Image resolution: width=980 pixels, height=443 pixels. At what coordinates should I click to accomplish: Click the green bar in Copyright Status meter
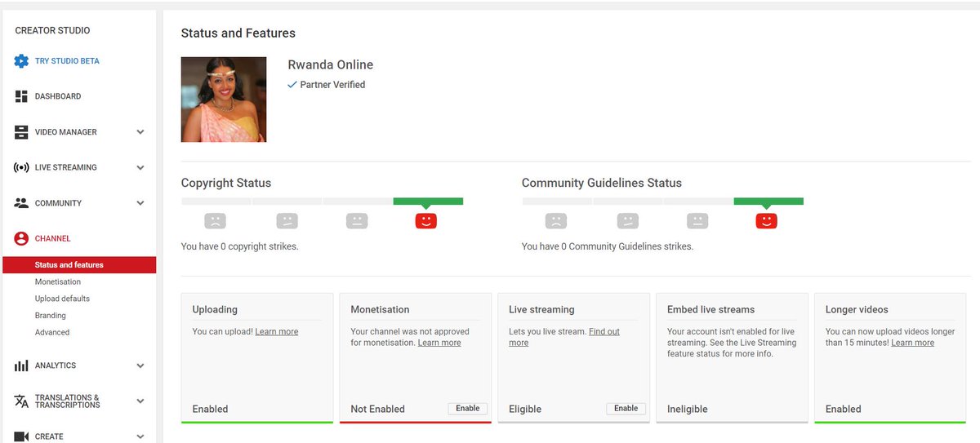[x=428, y=201]
